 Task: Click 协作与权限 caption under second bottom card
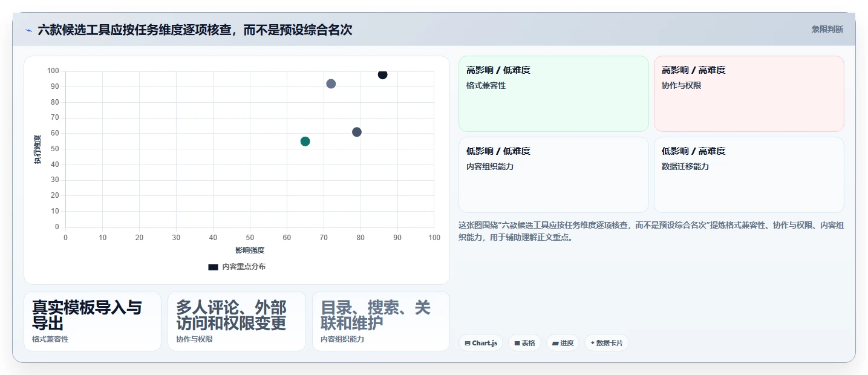(x=194, y=339)
